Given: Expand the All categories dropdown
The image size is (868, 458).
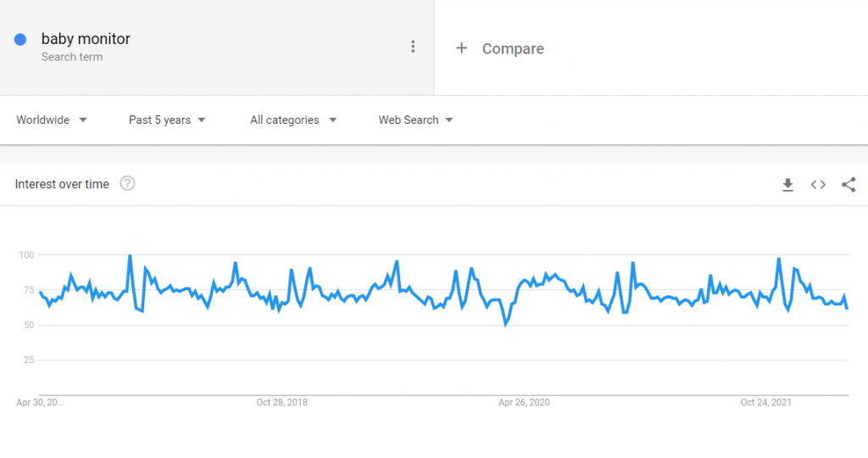Looking at the screenshot, I should (293, 120).
